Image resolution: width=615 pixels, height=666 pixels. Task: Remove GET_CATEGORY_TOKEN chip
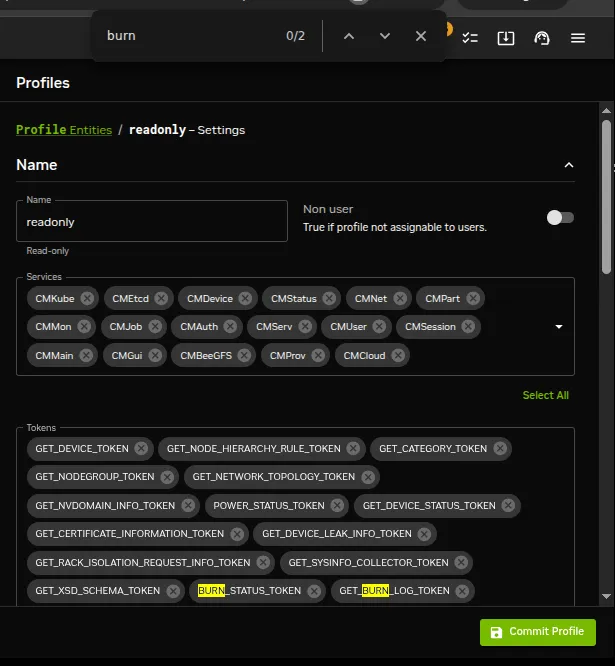point(500,448)
